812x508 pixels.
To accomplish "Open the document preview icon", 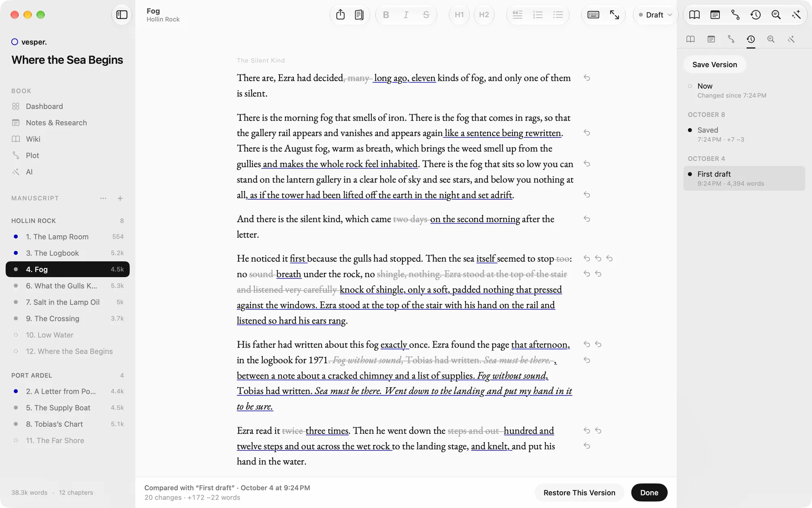I will pyautogui.click(x=359, y=15).
